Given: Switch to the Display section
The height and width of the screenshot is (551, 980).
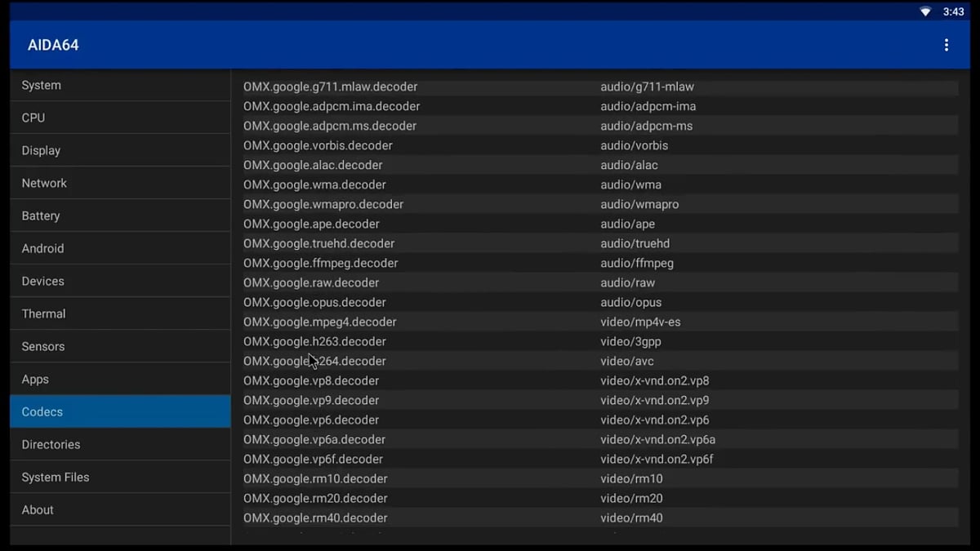Looking at the screenshot, I should pos(120,150).
